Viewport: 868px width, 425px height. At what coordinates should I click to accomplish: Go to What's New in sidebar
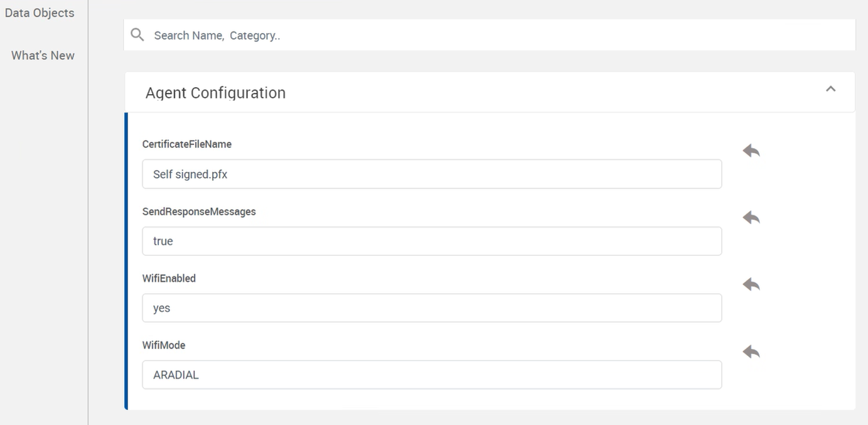(x=43, y=55)
